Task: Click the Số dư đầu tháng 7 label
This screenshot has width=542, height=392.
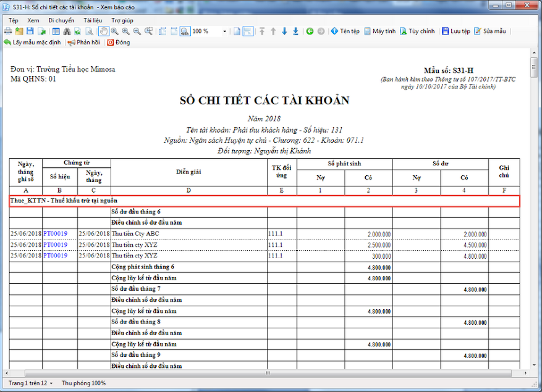Action: tap(136, 289)
